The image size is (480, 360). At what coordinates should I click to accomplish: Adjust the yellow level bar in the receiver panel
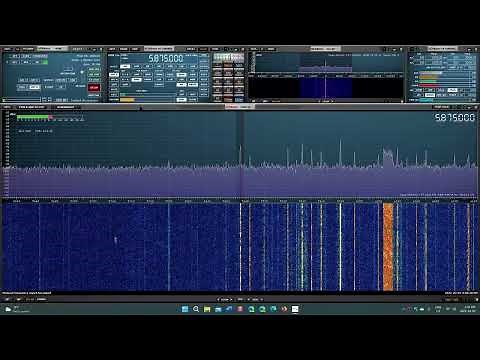point(127,100)
